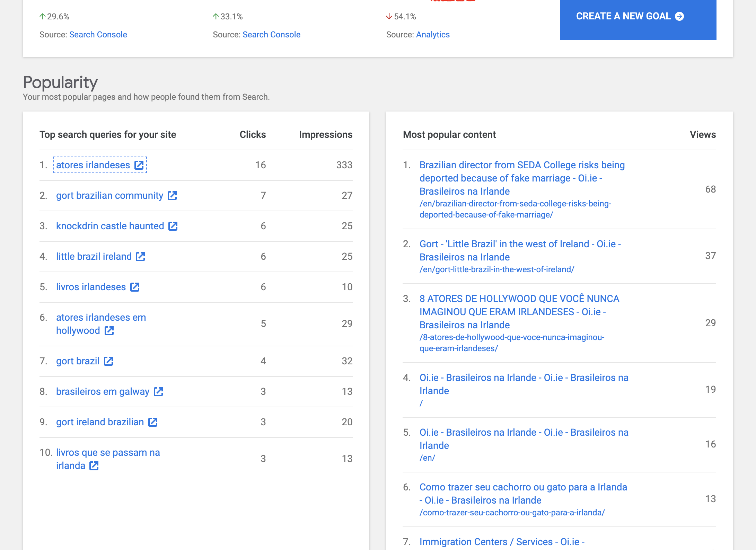This screenshot has height=550, width=756.
Task: Open the first Search Console source link
Action: [x=98, y=34]
